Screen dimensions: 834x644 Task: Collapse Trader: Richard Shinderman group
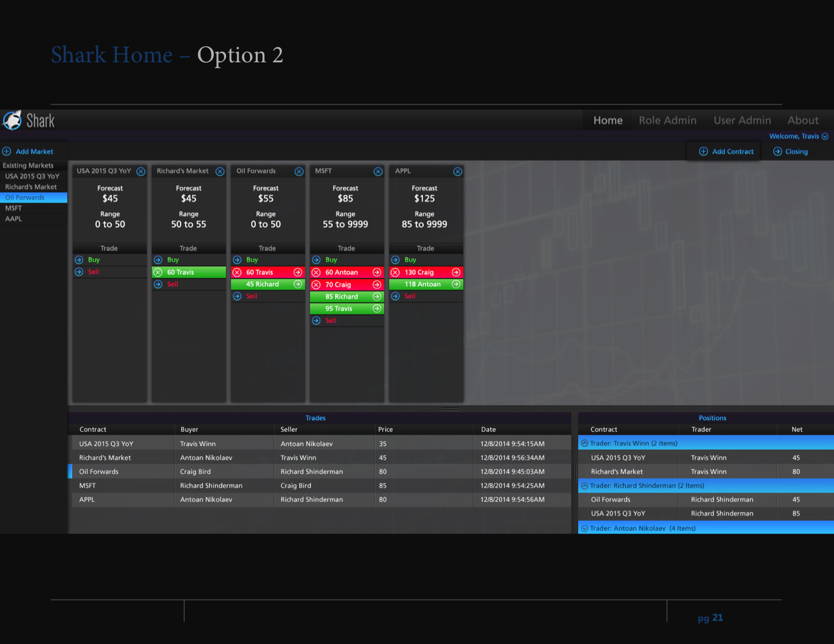coord(585,486)
